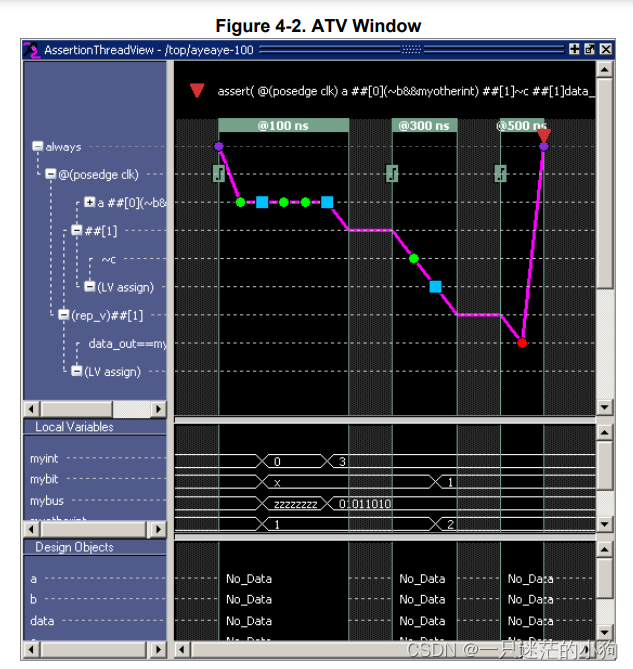This screenshot has height=669, width=633.
Task: Click the AssertionThreadView logo icon in title bar
Action: point(31,50)
